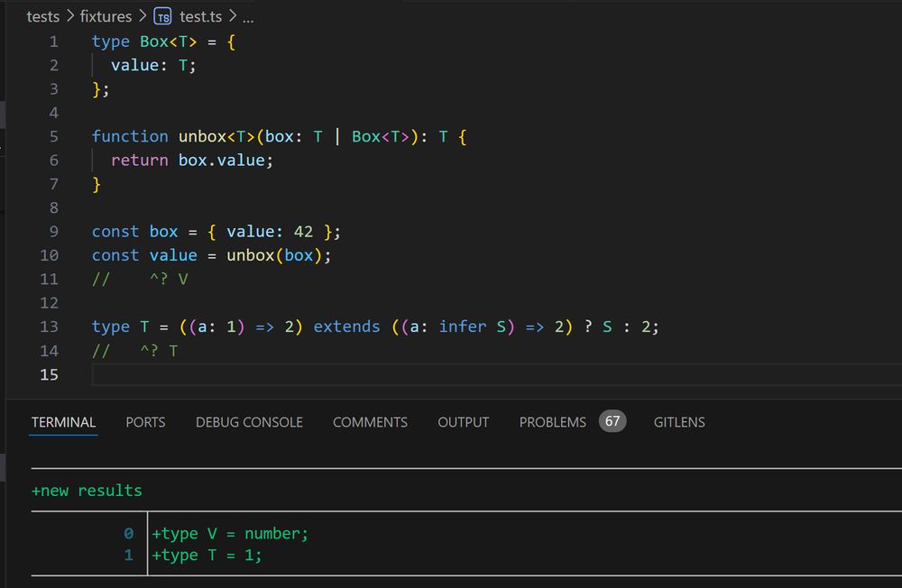Click 'unbox(box)' call on line 10

pyautogui.click(x=274, y=255)
